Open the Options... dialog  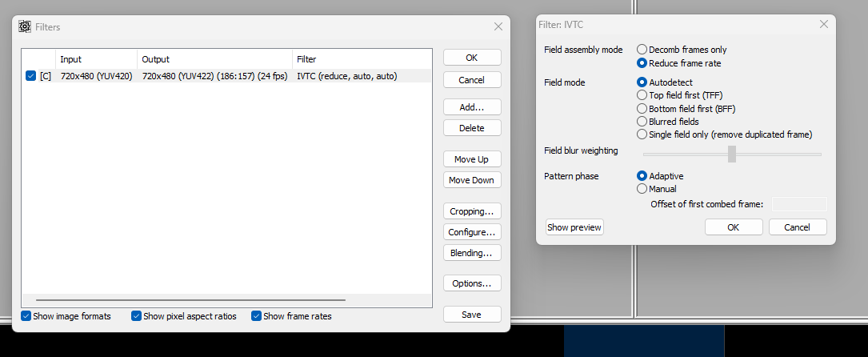click(x=472, y=283)
